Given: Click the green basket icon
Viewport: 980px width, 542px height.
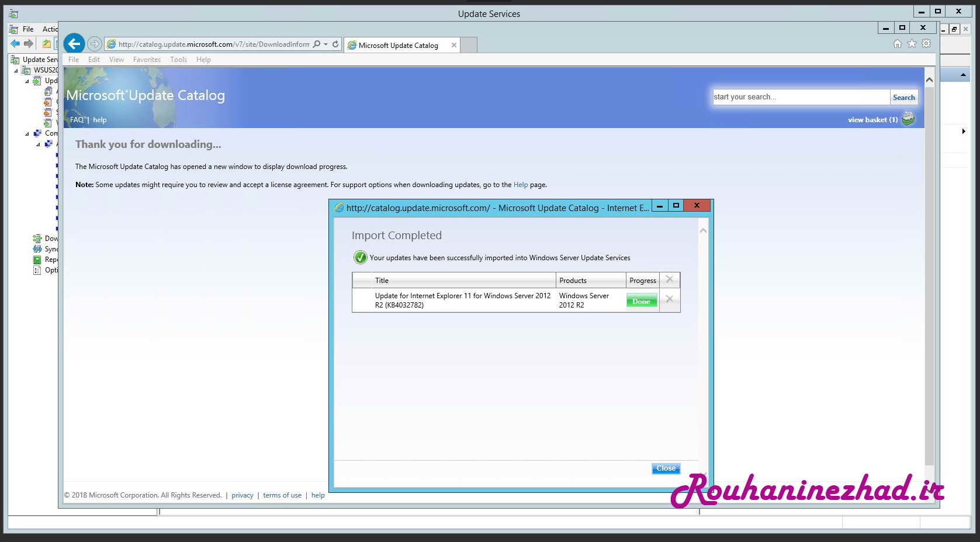Looking at the screenshot, I should [x=908, y=119].
